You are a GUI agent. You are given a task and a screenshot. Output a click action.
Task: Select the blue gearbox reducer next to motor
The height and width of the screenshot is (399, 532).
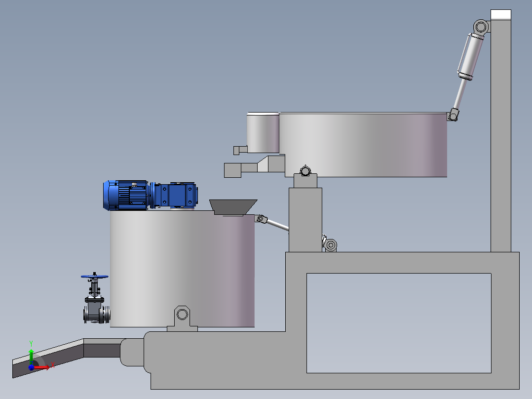(174, 195)
